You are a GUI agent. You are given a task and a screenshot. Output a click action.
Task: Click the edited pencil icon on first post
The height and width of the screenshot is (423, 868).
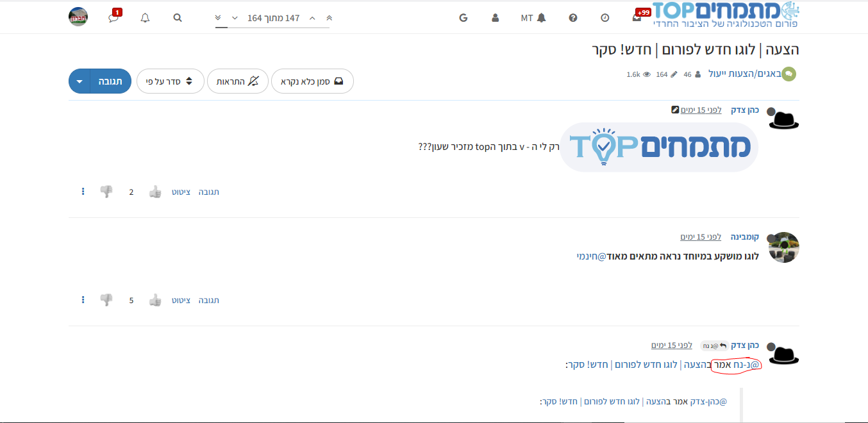point(675,110)
